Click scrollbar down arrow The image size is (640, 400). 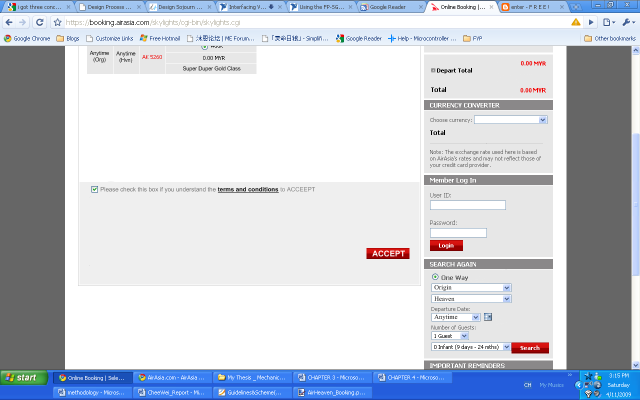click(636, 365)
